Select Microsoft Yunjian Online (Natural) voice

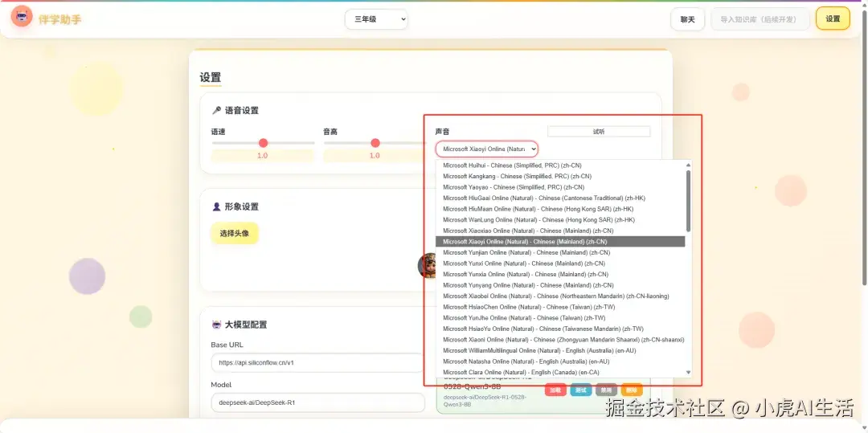[560, 252]
